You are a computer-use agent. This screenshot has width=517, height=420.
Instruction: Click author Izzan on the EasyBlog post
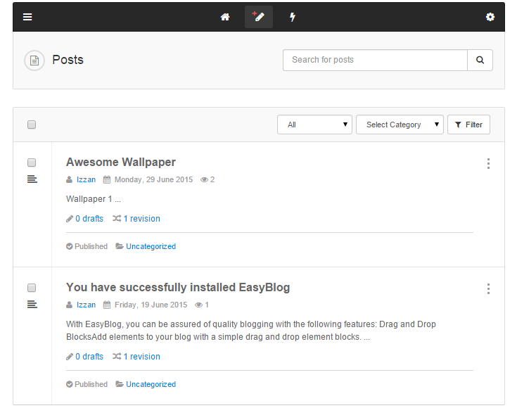[x=86, y=305]
